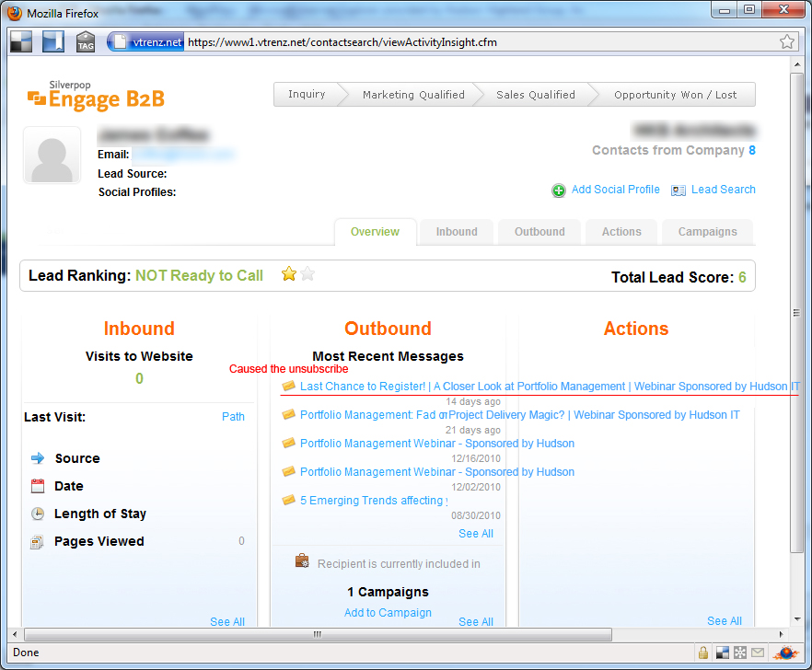Click envelope icon beside 12/16/2010 webinar message
This screenshot has width=812, height=670.
[288, 443]
